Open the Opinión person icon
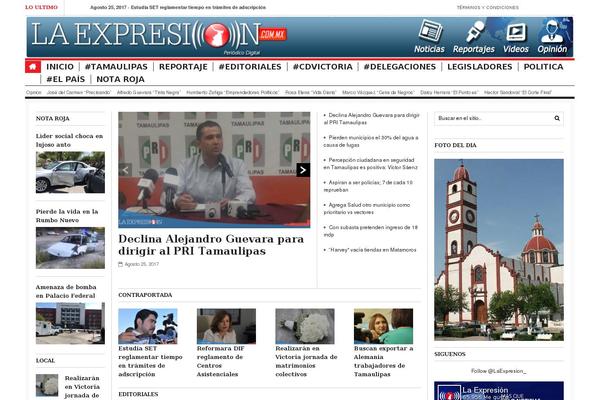 pyautogui.click(x=552, y=37)
